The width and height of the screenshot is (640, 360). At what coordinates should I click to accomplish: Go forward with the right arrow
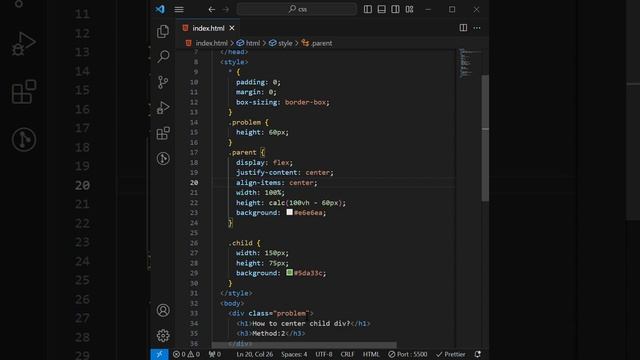[226, 9]
